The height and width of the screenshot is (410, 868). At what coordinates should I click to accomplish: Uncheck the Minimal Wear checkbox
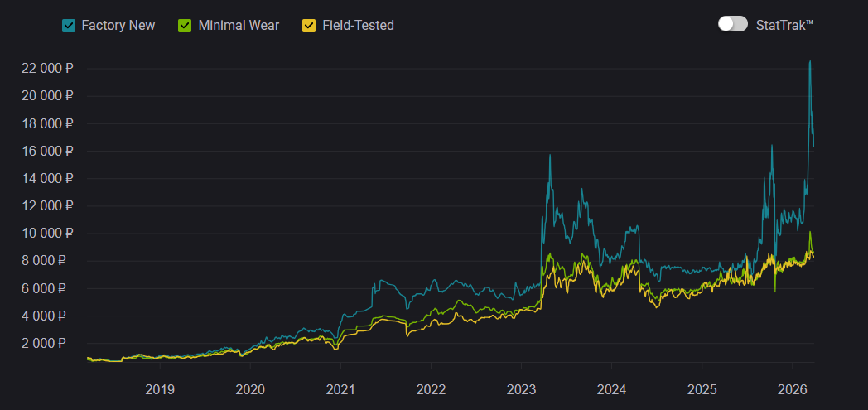point(186,26)
